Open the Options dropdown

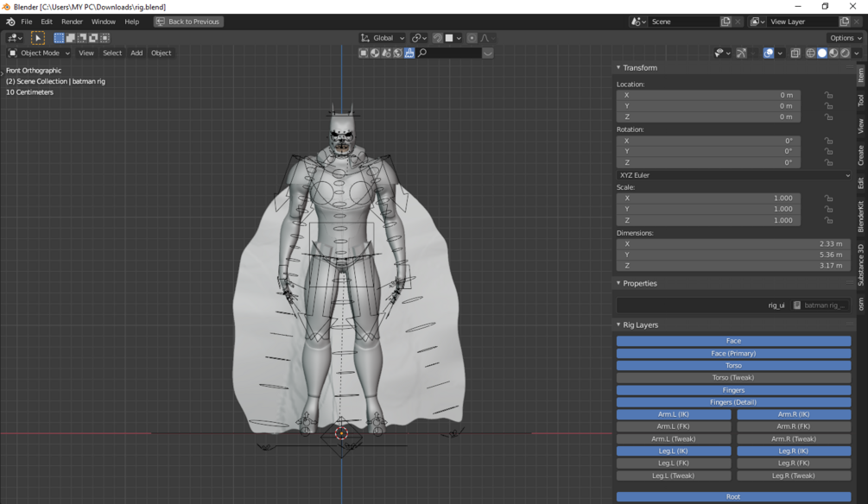[x=846, y=38]
